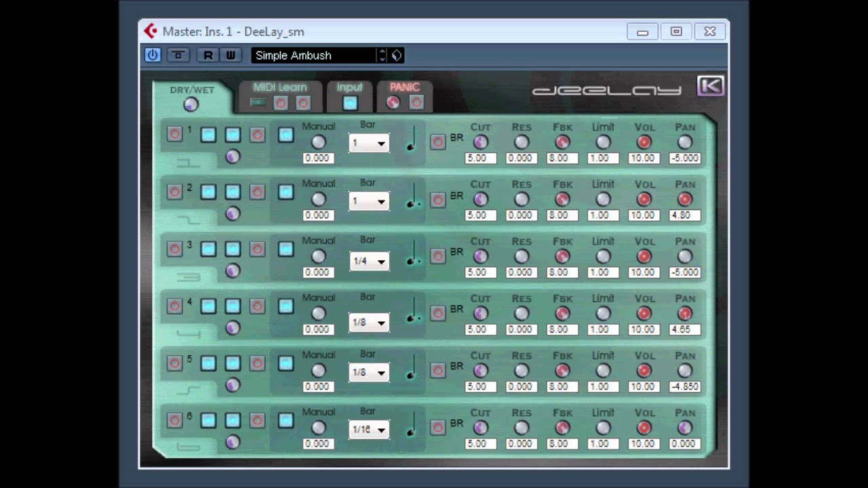The height and width of the screenshot is (488, 868).
Task: Open Bar dropdown in delay line 2
Action: point(369,201)
